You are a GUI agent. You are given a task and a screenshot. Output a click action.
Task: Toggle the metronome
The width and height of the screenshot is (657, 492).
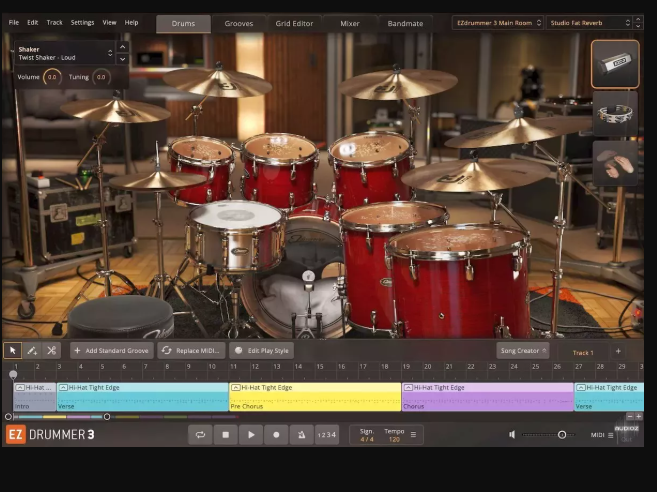click(301, 435)
